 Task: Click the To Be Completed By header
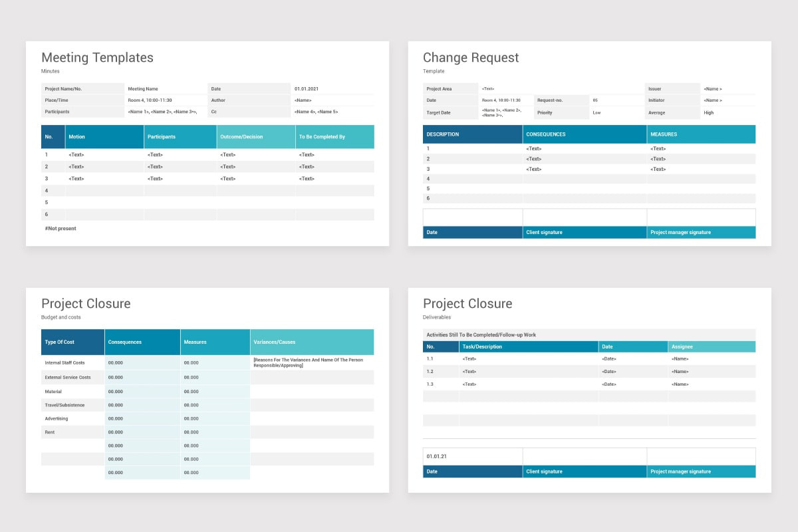[322, 137]
